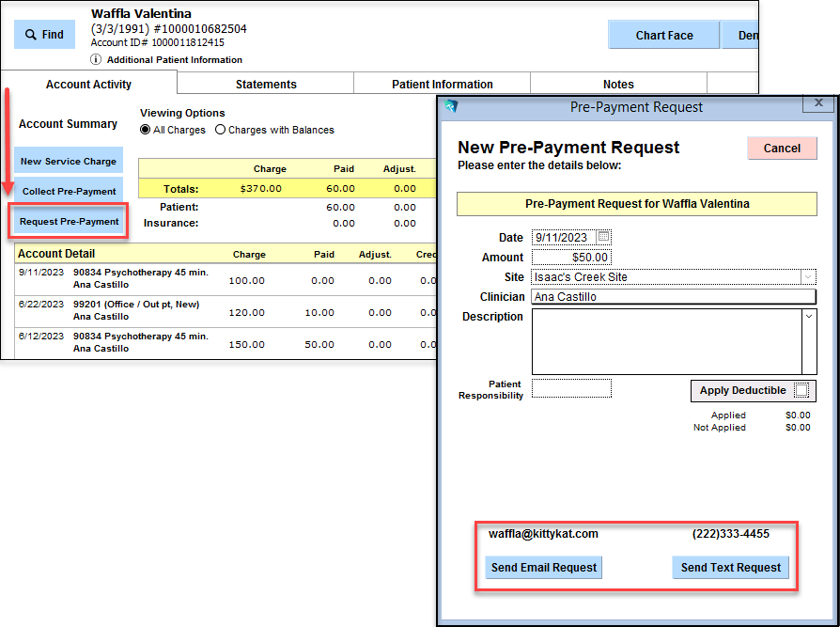Open Additional Patient Information info icon
The width and height of the screenshot is (840, 627).
click(96, 59)
